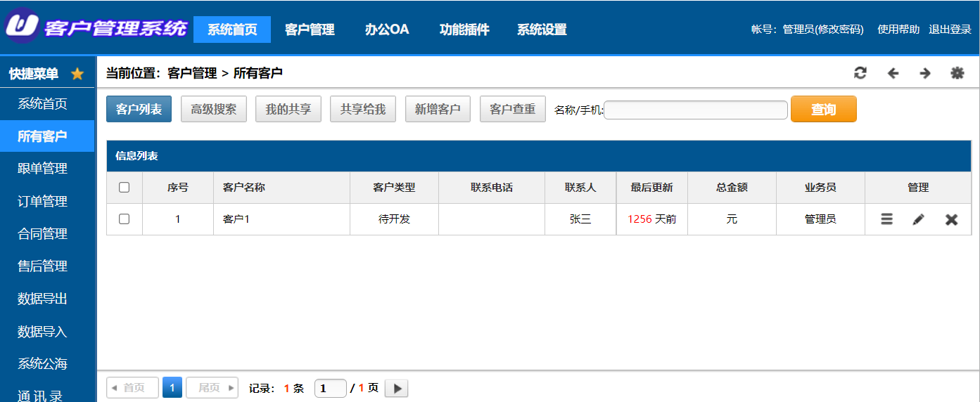Click 新增客户 to add a customer
980x402 pixels.
point(438,110)
